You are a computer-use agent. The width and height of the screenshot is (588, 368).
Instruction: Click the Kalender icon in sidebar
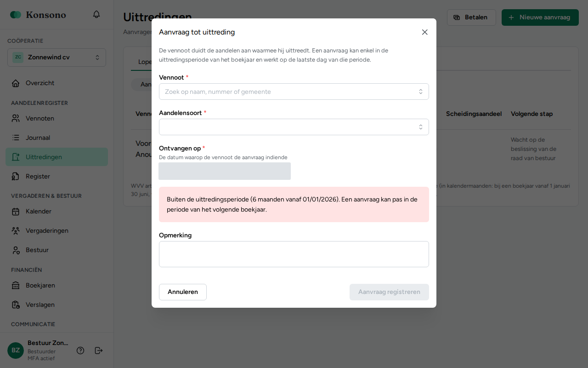coord(16,212)
